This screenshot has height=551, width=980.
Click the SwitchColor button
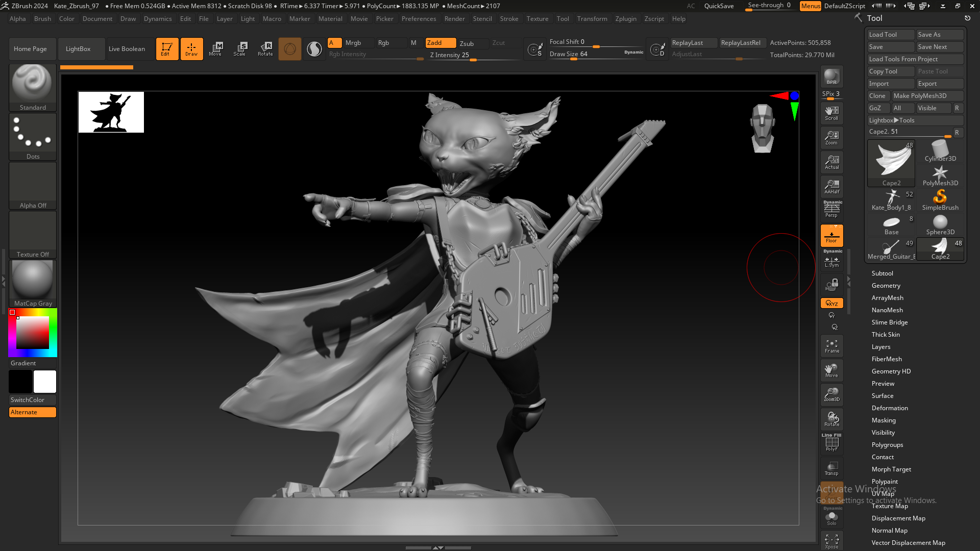coord(33,400)
